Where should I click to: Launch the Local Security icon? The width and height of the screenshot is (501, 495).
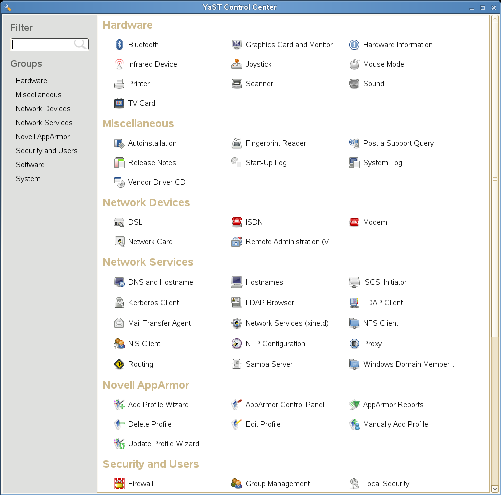click(x=354, y=483)
